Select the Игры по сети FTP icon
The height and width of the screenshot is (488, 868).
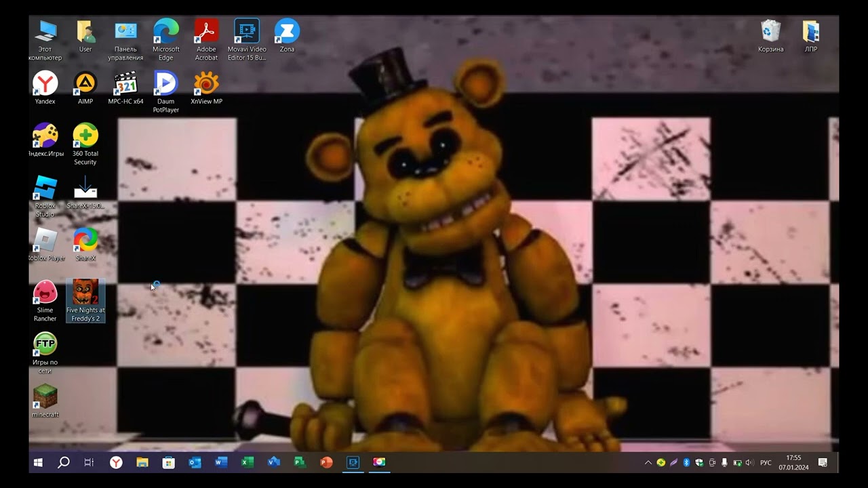[45, 353]
